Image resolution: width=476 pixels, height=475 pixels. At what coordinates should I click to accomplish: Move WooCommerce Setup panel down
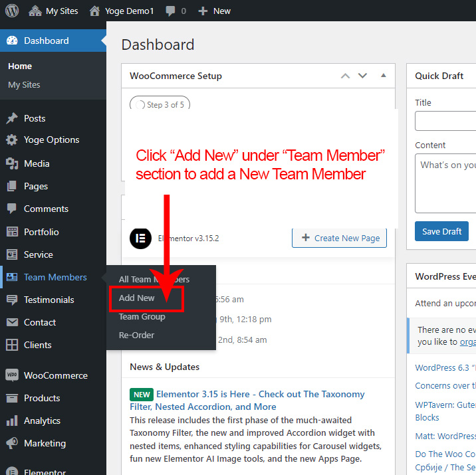tap(362, 76)
